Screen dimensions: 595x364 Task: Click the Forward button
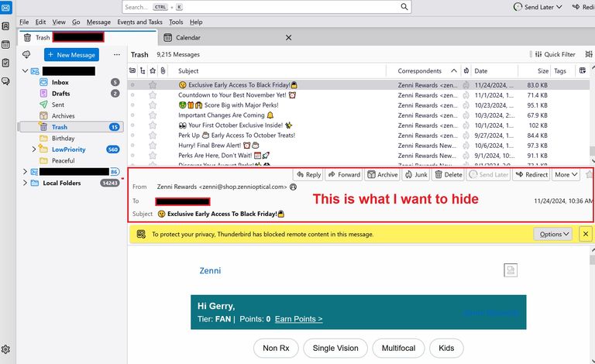coord(344,174)
